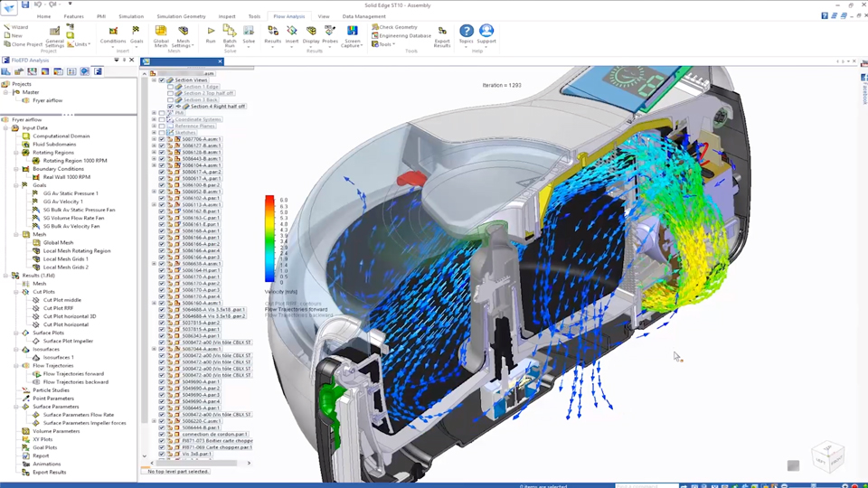Start the solver with Run
The width and height of the screenshot is (868, 488).
pyautogui.click(x=211, y=35)
